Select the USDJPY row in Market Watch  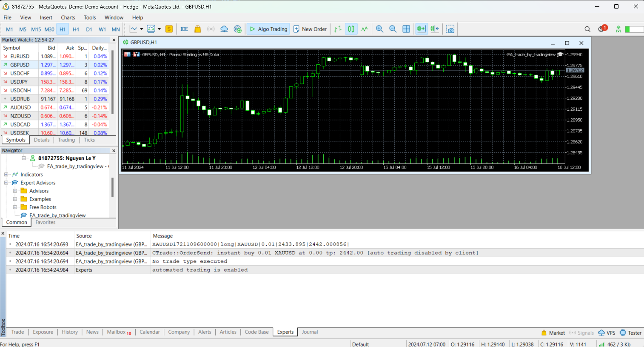[19, 82]
